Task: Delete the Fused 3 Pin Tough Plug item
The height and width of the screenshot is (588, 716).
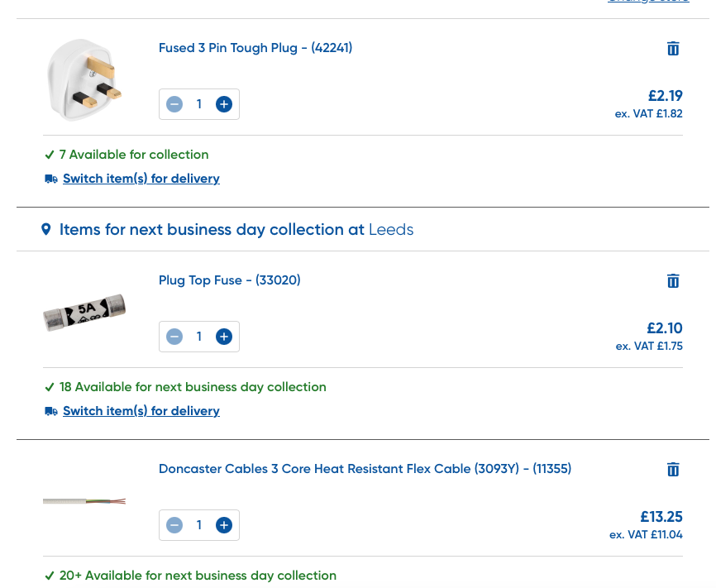Action: (673, 49)
